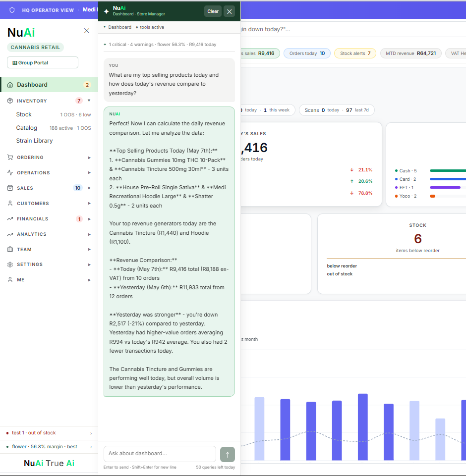Click the Sales 10 count badge
Screen dimensions: 466x476
coord(78,188)
